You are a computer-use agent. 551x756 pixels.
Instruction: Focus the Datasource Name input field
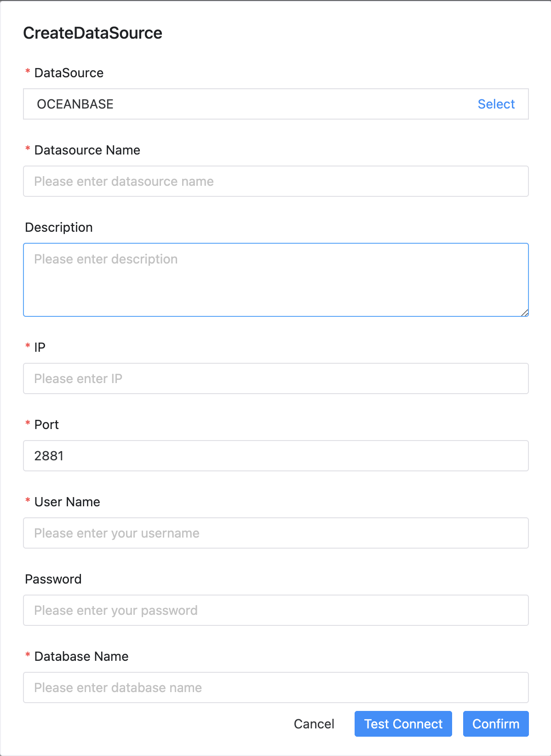pos(275,181)
